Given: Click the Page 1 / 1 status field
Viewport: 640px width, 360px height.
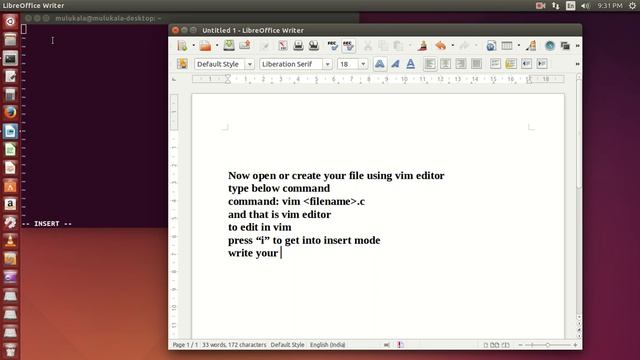Looking at the screenshot, I should tap(185, 345).
